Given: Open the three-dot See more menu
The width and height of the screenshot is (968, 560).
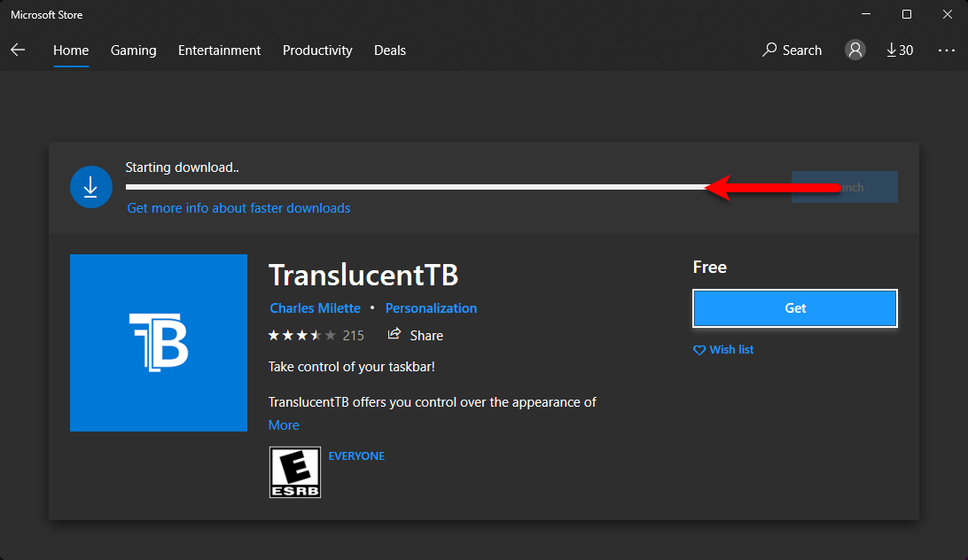Looking at the screenshot, I should click(947, 50).
